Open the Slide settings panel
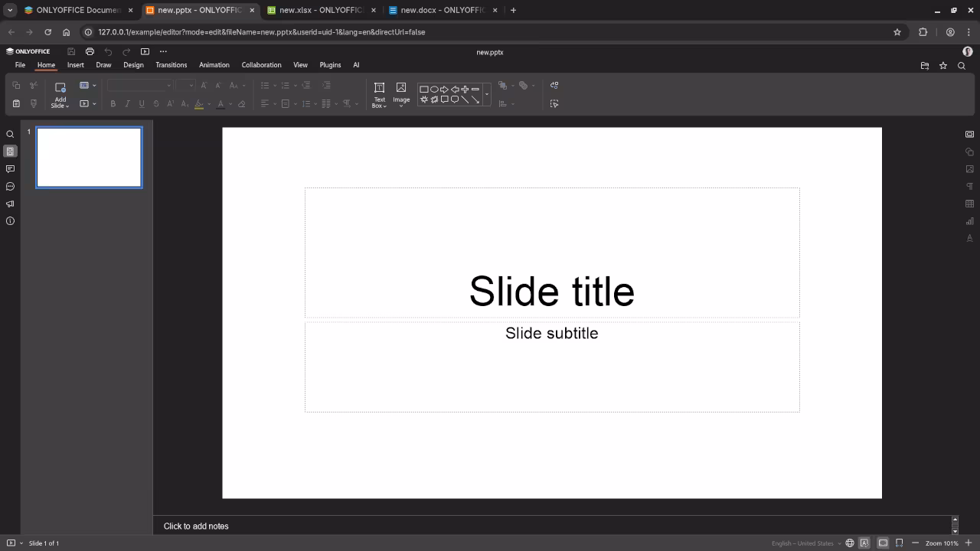 [969, 133]
